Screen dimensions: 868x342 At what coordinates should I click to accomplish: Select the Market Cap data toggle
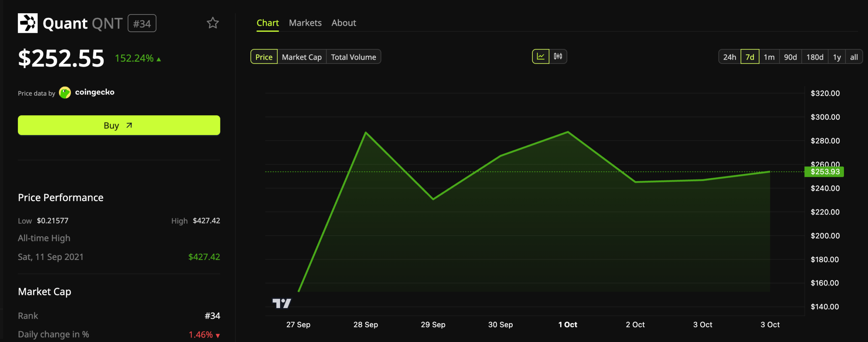click(x=302, y=57)
